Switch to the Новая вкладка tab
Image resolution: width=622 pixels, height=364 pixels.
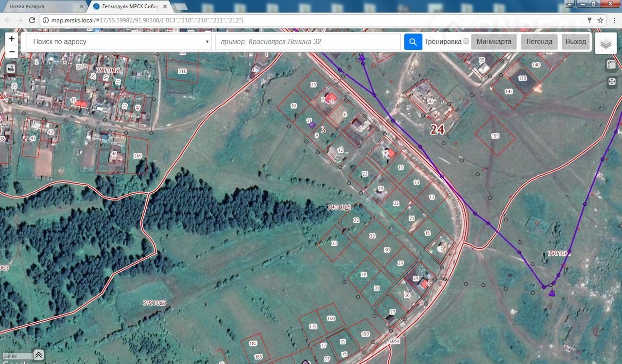coord(44,6)
